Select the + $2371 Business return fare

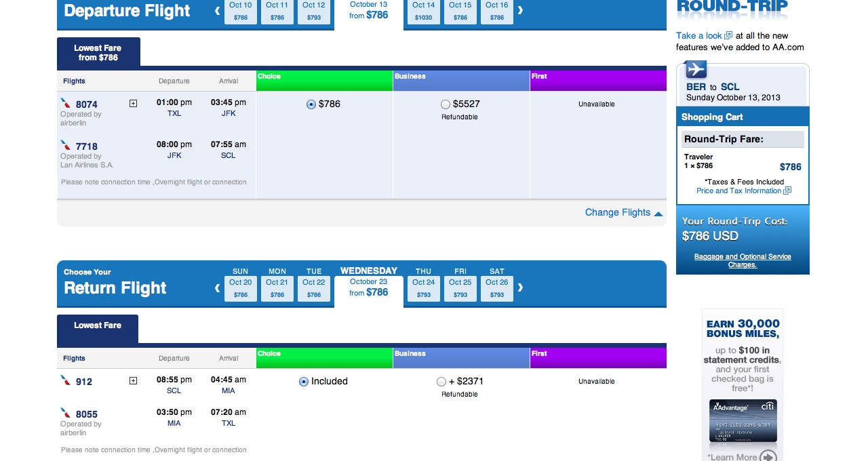441,382
